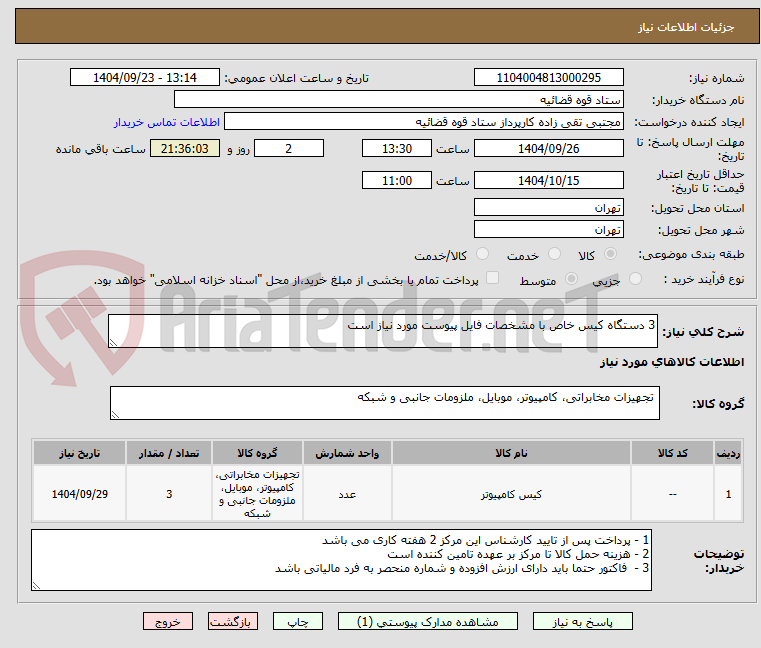Click the resize handle of گروه کالا box
761x648 pixels.
pyautogui.click(x=115, y=415)
